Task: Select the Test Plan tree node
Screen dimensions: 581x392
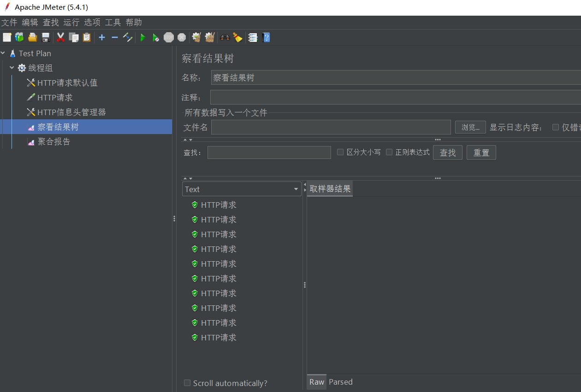Action: click(x=35, y=53)
